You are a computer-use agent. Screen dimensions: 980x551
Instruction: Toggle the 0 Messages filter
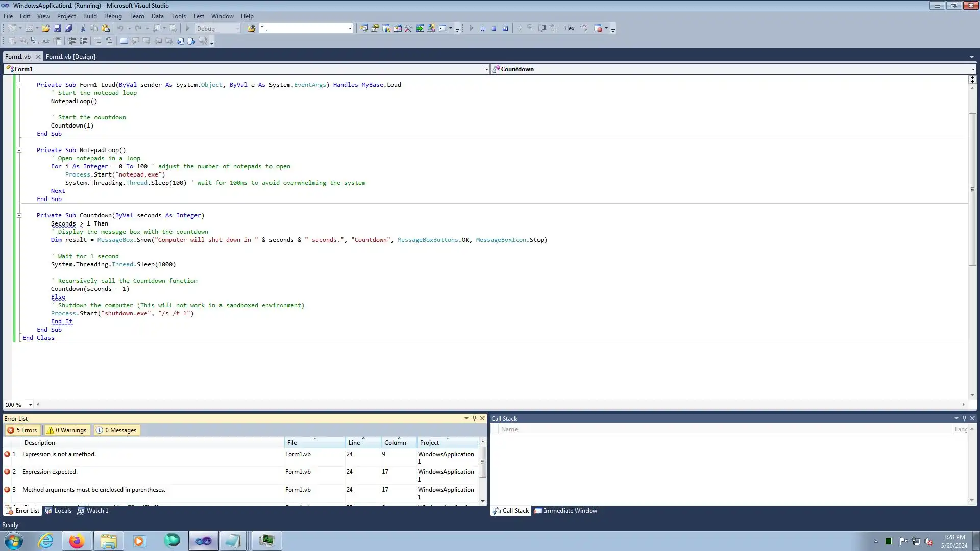point(117,430)
